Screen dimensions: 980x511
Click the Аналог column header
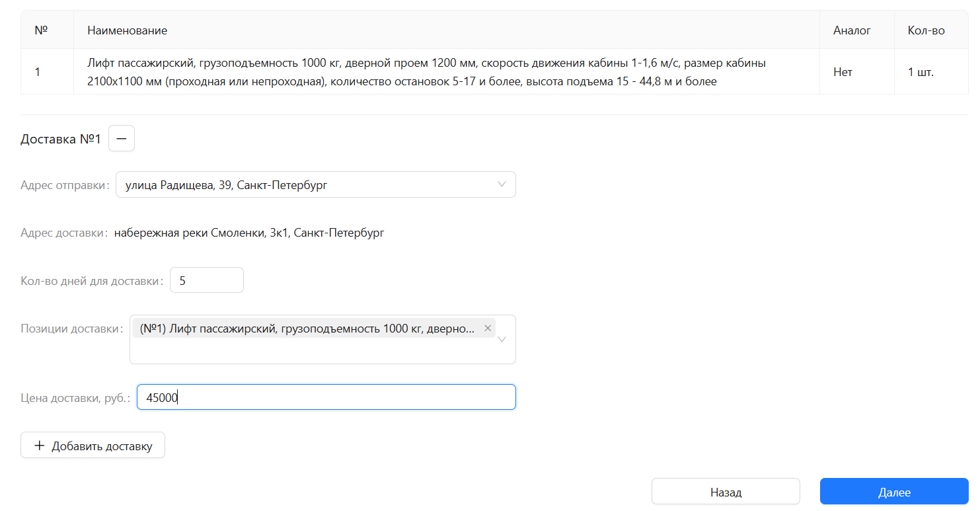click(852, 30)
